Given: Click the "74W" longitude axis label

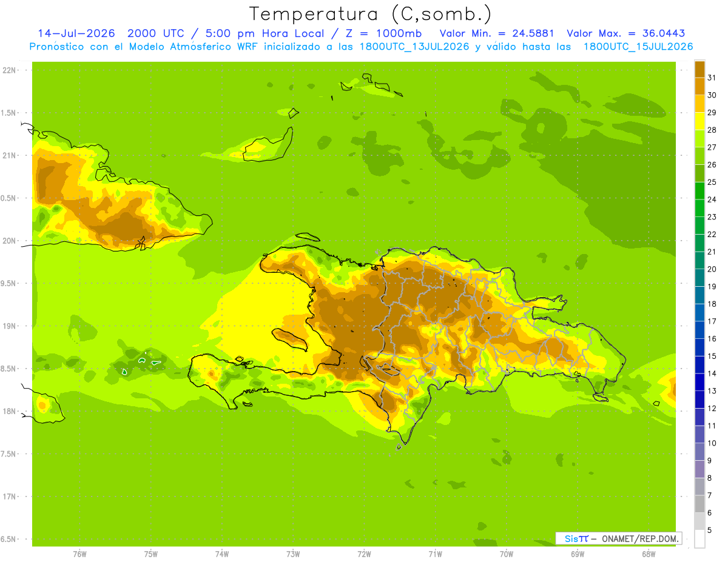Looking at the screenshot, I should click(x=221, y=554).
